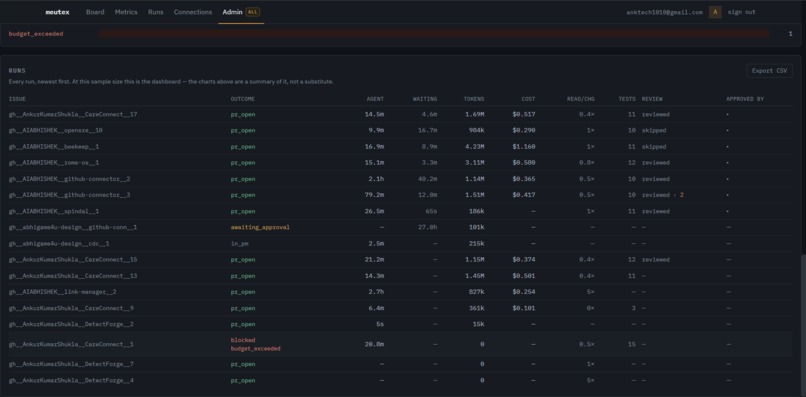Viewport: 806px width, 397px height.
Task: Switch to the Runs tab
Action: pyautogui.click(x=156, y=12)
